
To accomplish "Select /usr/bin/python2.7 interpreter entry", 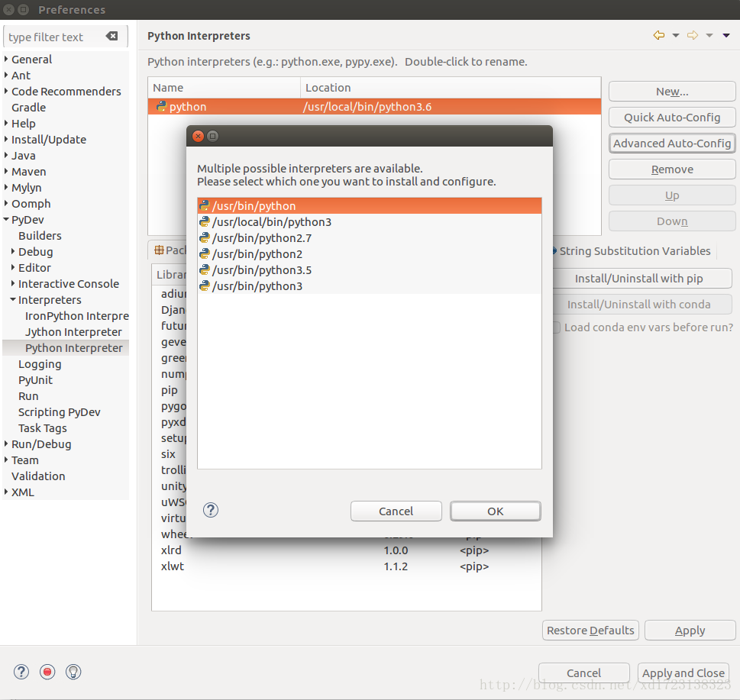I will coord(369,237).
